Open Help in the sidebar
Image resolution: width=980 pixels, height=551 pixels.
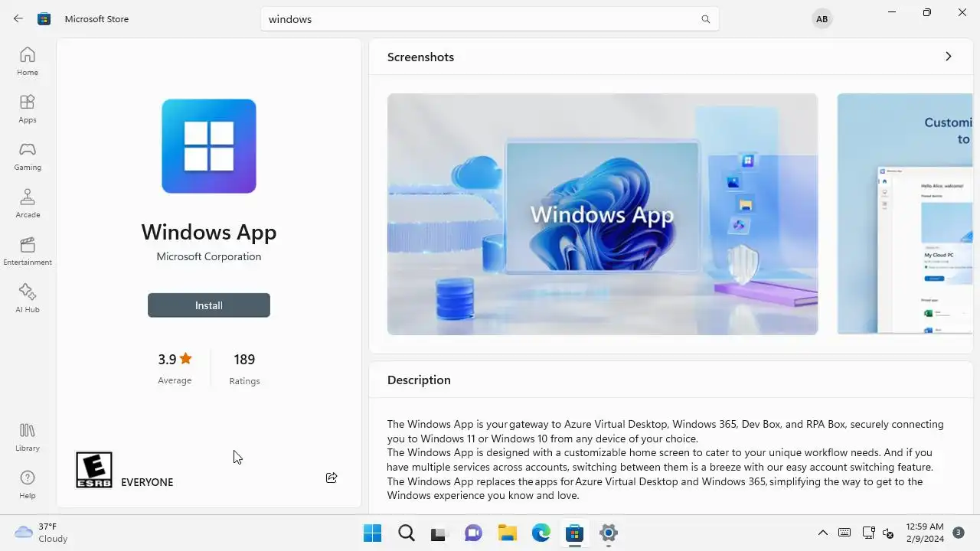pyautogui.click(x=28, y=484)
